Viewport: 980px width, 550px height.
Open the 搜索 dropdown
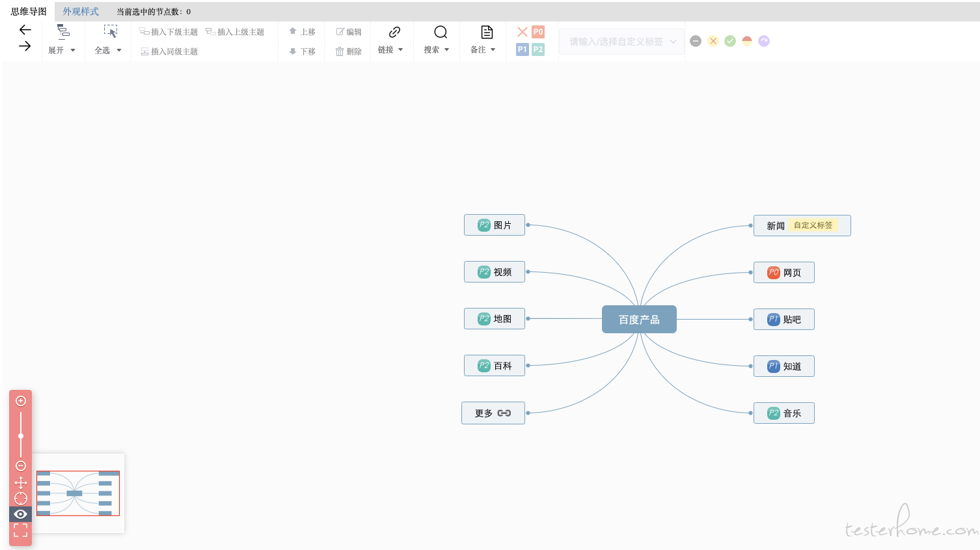437,49
